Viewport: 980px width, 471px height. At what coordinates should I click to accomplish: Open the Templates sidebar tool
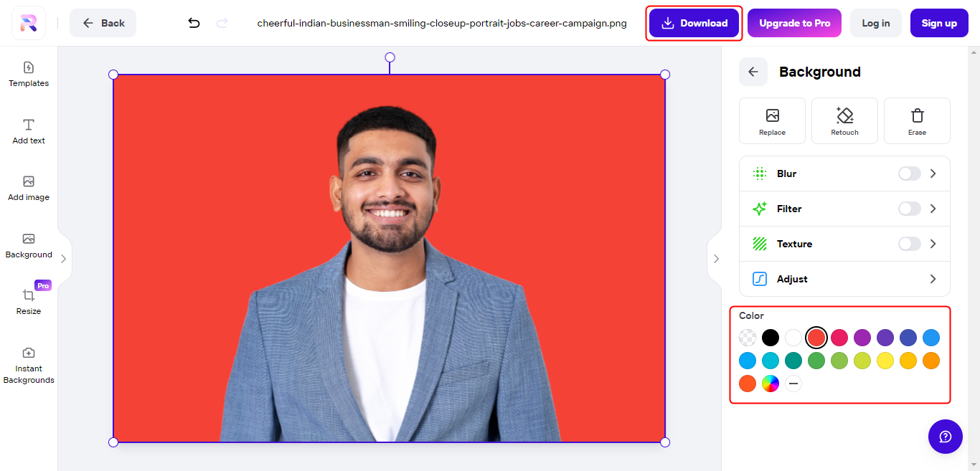[x=29, y=75]
